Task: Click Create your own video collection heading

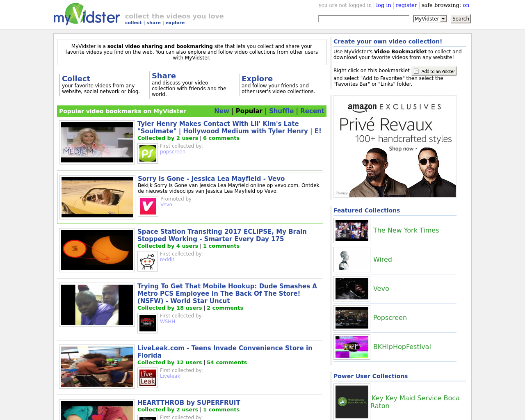Action: (x=388, y=41)
